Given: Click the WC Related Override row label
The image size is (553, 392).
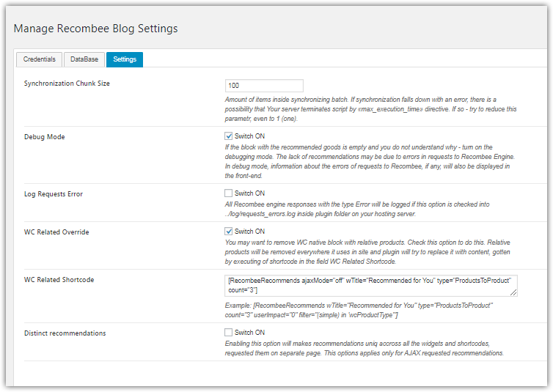Looking at the screenshot, I should point(56,232).
